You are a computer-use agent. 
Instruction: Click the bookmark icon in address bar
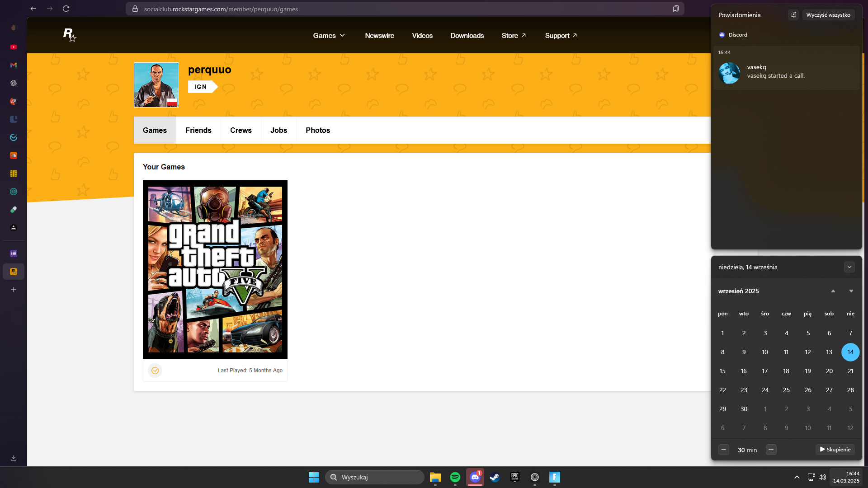[675, 9]
